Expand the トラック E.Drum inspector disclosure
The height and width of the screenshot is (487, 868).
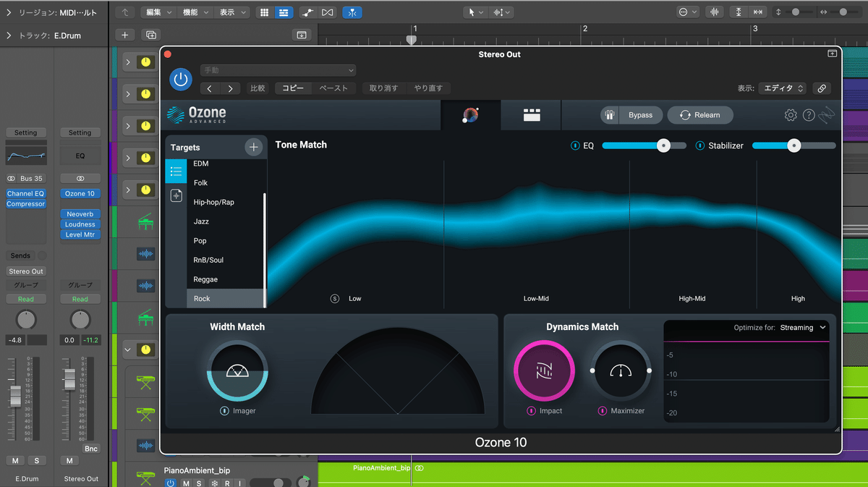click(9, 35)
